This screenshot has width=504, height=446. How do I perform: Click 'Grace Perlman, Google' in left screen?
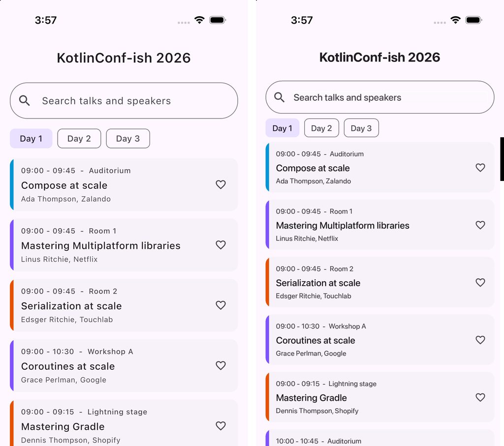(x=63, y=380)
